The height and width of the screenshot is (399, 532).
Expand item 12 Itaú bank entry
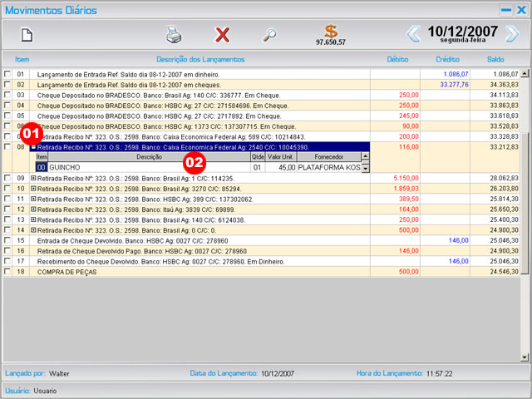tap(33, 209)
